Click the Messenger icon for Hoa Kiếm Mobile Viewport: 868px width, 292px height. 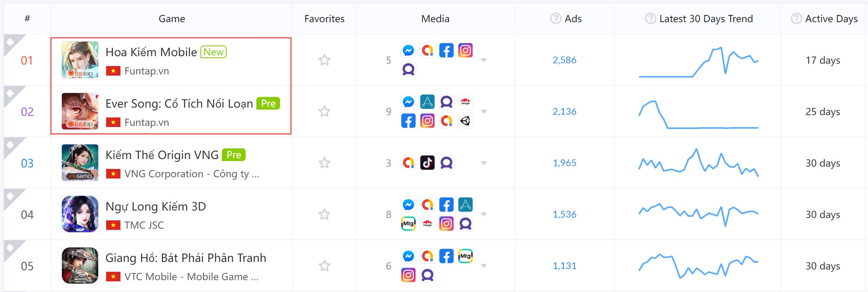point(408,51)
